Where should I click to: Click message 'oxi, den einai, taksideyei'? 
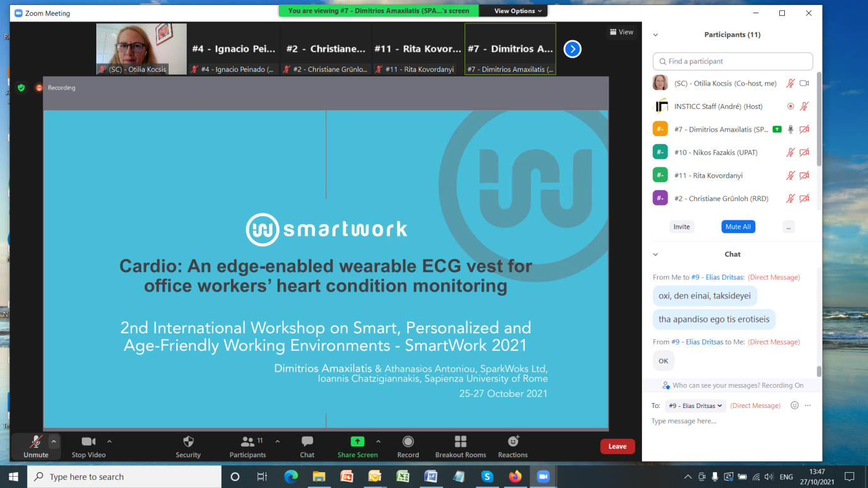pos(705,296)
